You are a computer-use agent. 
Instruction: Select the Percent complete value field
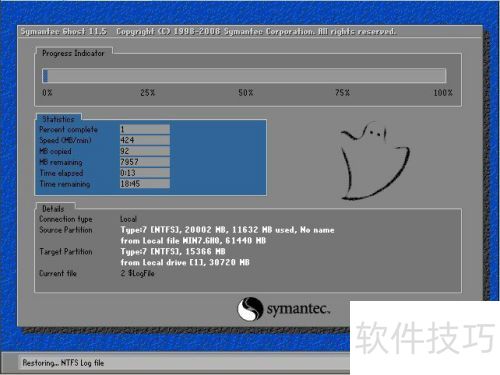145,129
